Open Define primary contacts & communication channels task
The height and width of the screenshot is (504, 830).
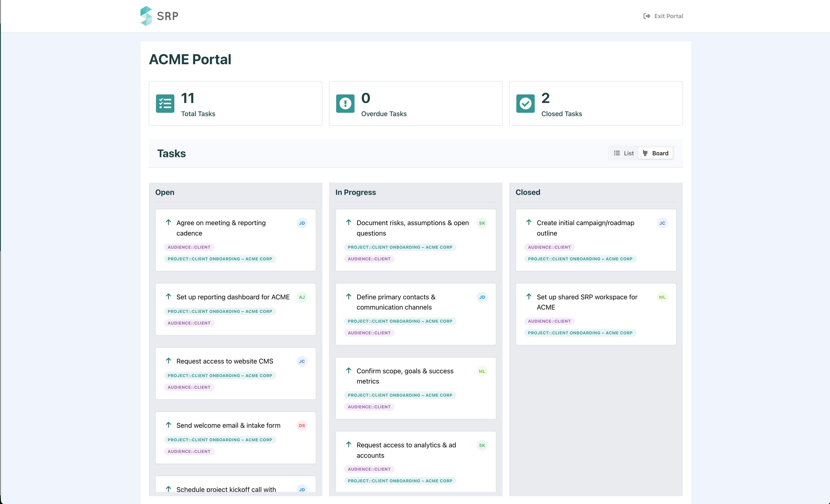tap(395, 302)
